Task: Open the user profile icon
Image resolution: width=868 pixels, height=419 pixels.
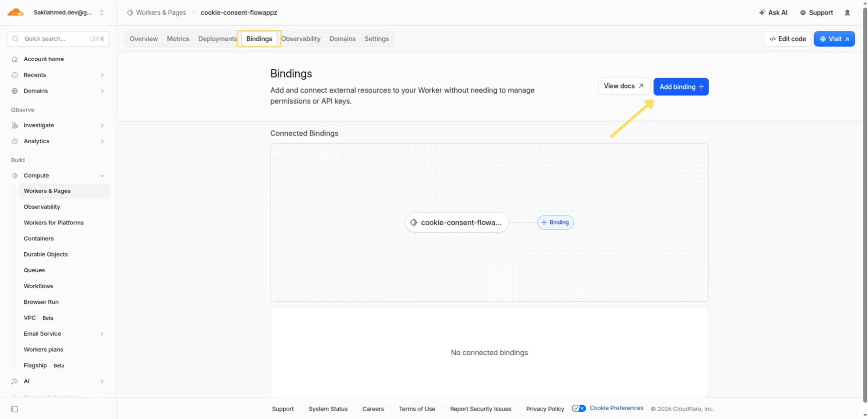Action: [847, 13]
